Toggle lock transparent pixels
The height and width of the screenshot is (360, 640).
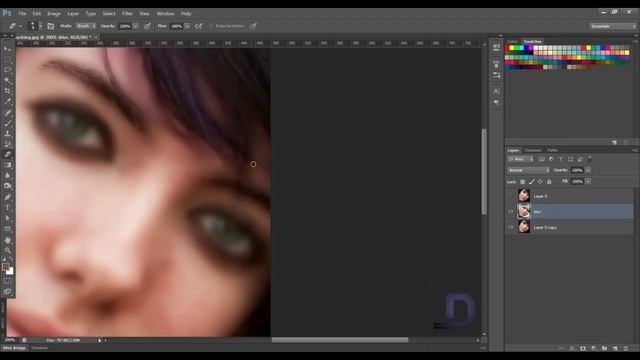point(522,182)
